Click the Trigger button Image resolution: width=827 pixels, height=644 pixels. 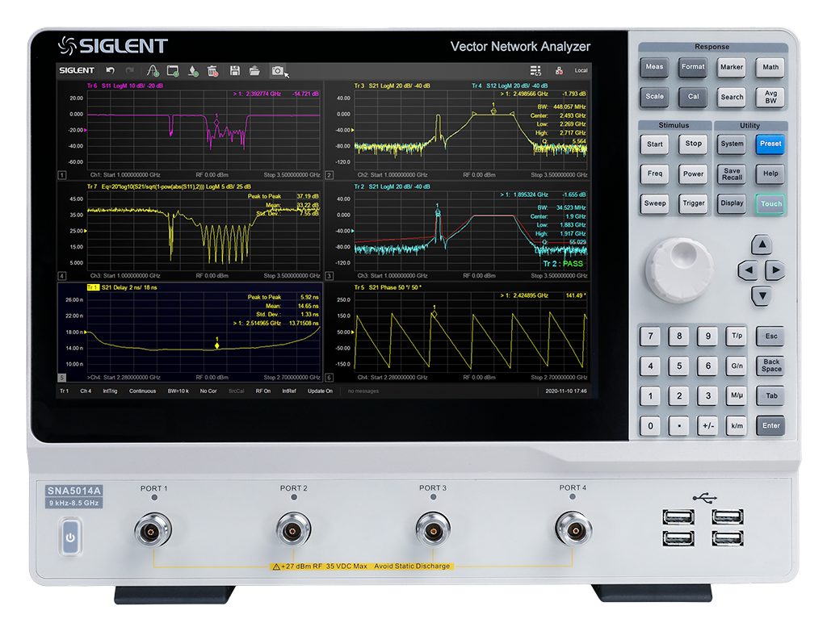coord(693,203)
